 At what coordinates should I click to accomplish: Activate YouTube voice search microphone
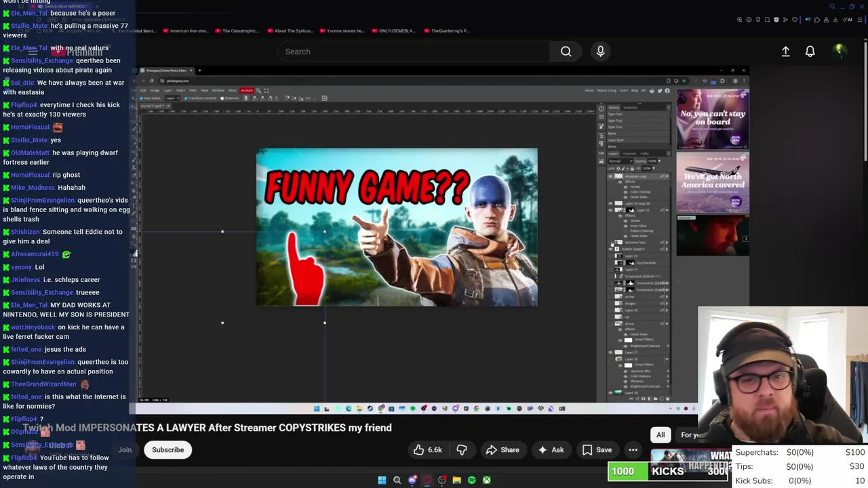pyautogui.click(x=600, y=52)
